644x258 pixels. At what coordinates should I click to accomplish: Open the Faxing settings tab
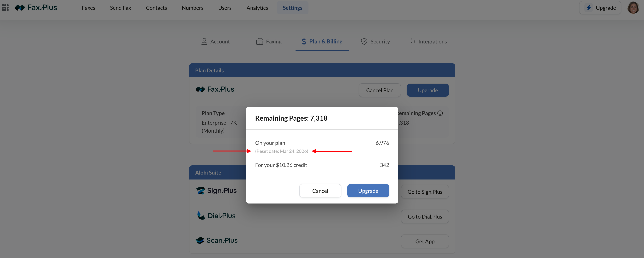(269, 42)
